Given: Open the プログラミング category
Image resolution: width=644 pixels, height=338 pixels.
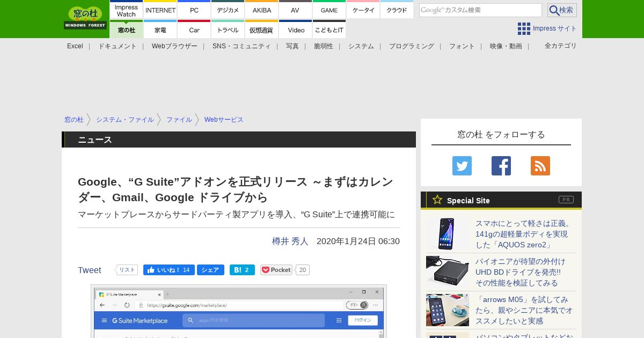Looking at the screenshot, I should (x=412, y=46).
